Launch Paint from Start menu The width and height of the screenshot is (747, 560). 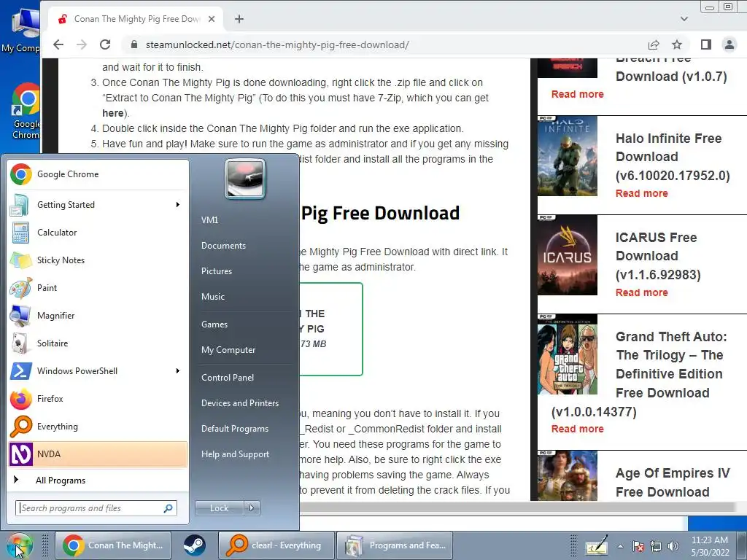[x=98, y=287]
